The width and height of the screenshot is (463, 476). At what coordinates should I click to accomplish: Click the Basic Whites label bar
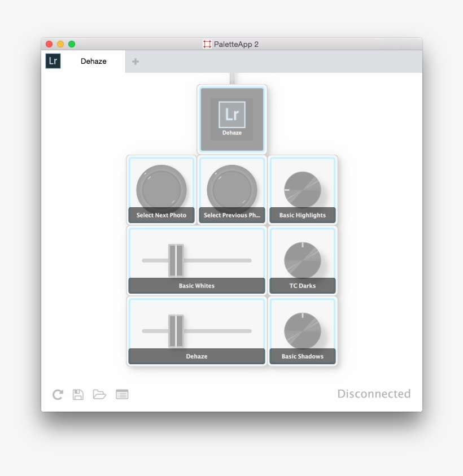click(196, 286)
